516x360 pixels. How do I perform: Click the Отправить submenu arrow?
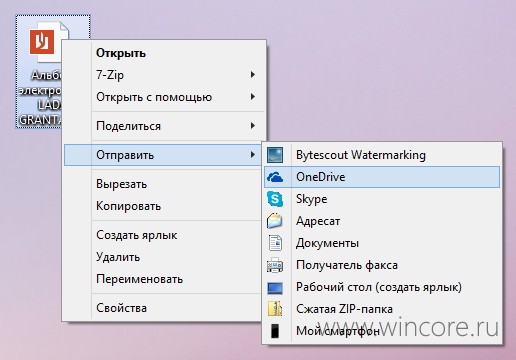253,155
